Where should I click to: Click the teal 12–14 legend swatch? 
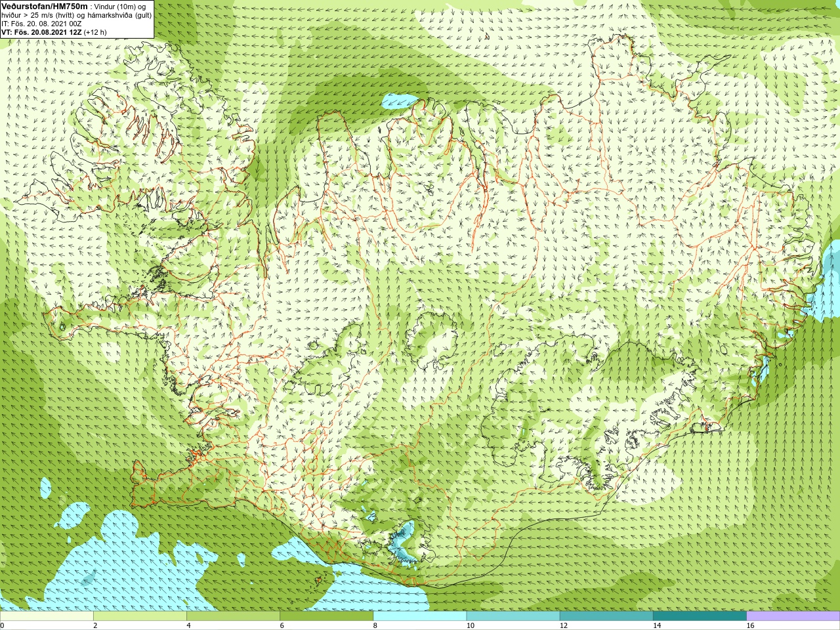tap(606, 616)
